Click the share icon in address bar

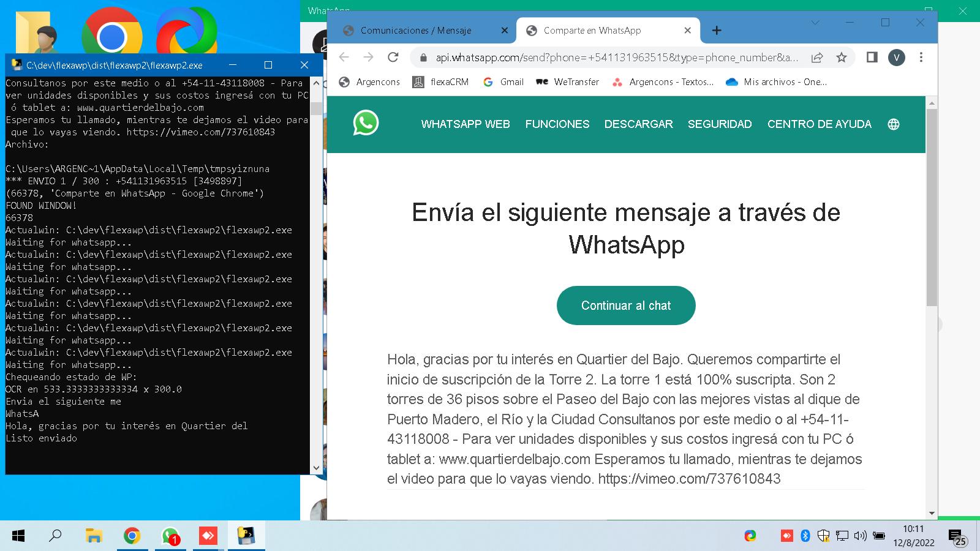(817, 58)
